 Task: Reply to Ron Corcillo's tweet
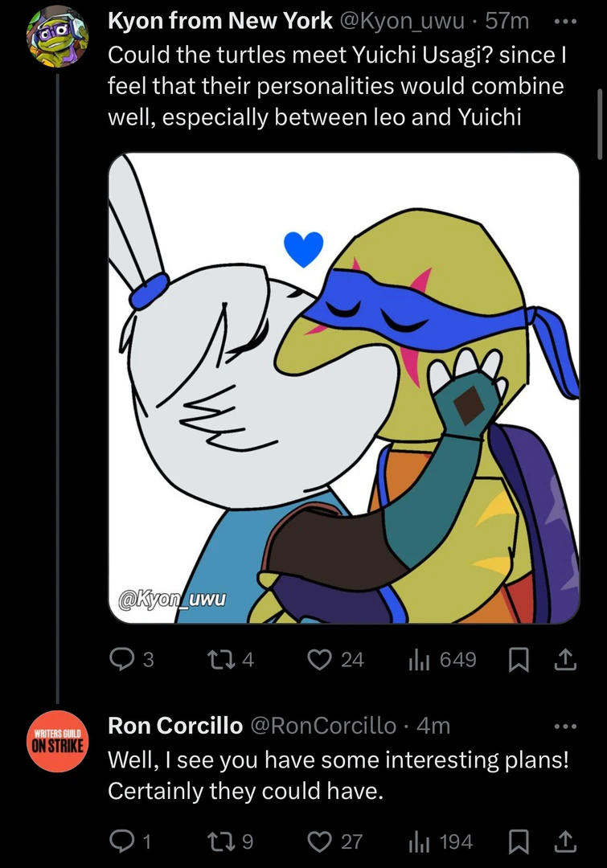coord(122,841)
